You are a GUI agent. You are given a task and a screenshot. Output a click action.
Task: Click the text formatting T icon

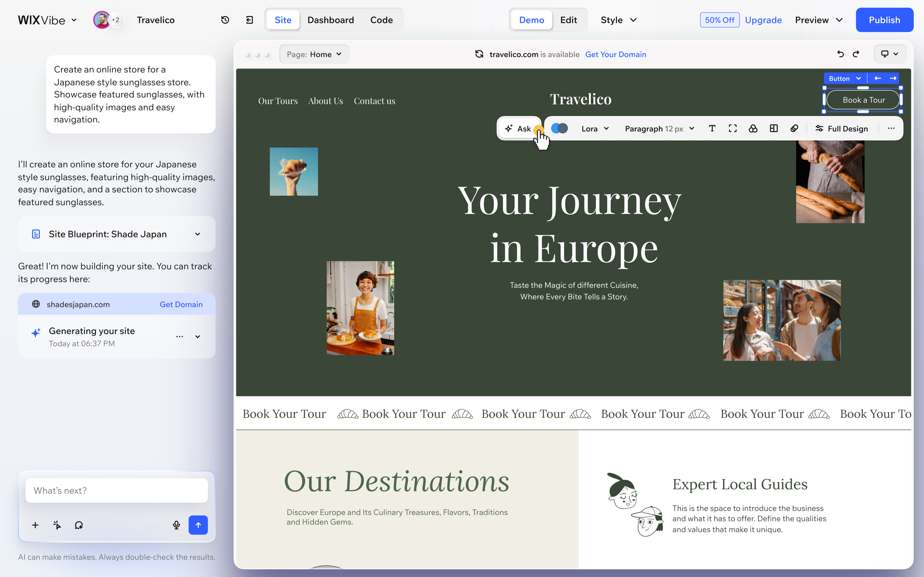point(712,129)
